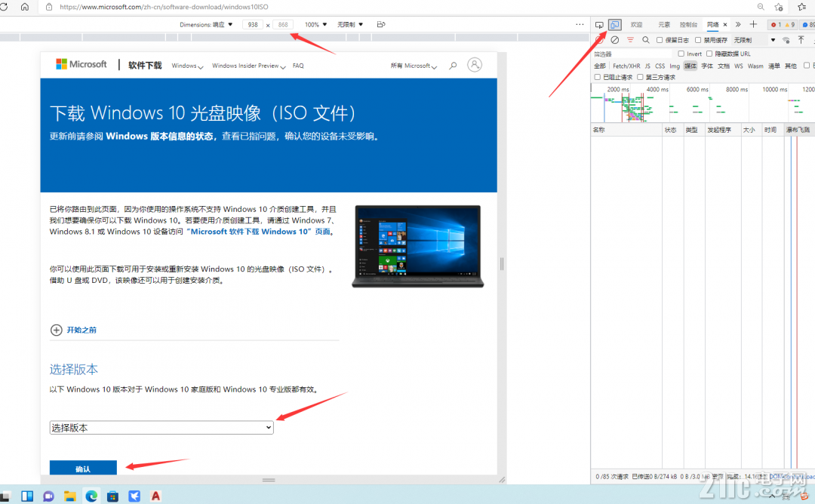Check the 已阻止请求 checkbox
The image size is (815, 504).
coord(597,77)
